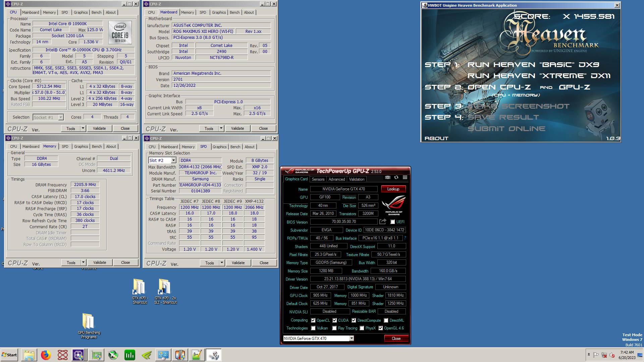The image size is (644, 362).
Task: Click the thermometer taskbar icon
Action: (180, 355)
